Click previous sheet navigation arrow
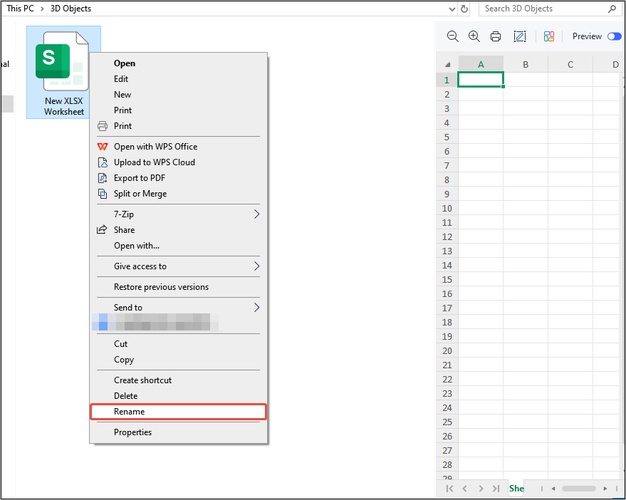 465,488
